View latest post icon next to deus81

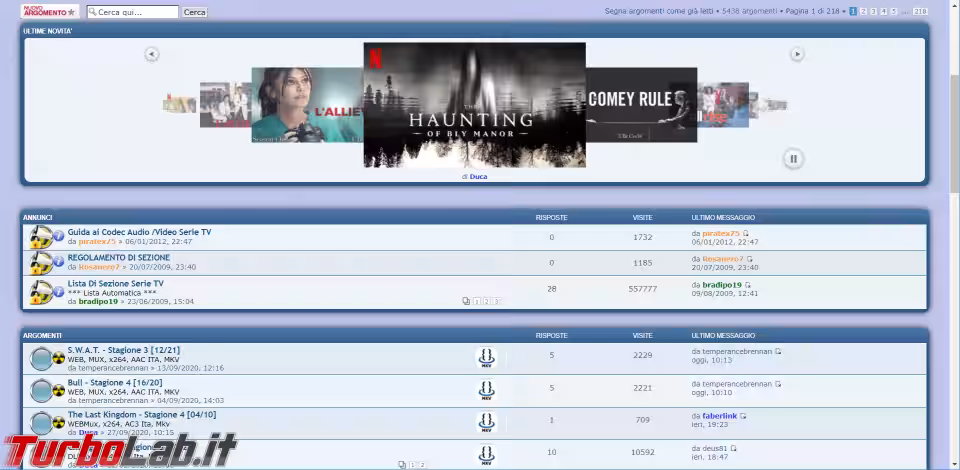click(x=733, y=449)
